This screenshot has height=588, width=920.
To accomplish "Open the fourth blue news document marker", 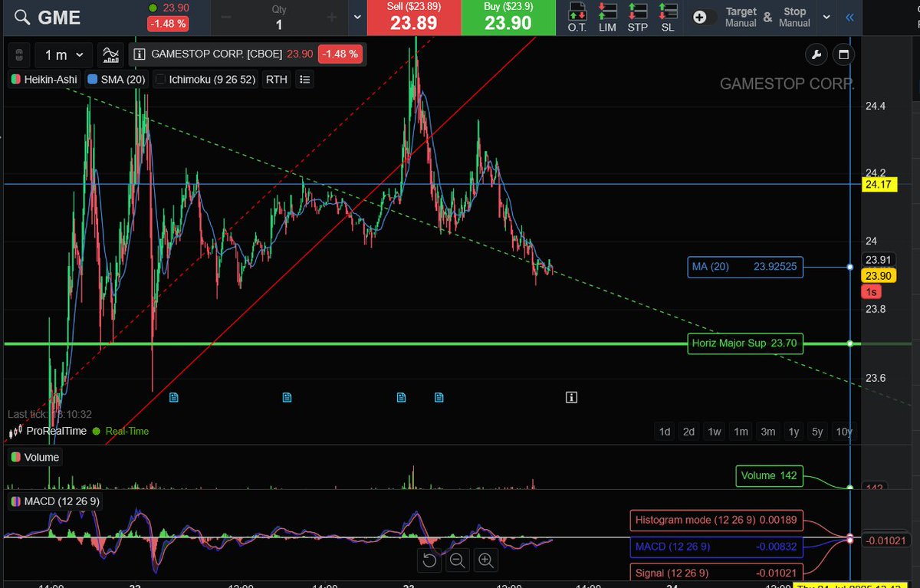I will [x=439, y=397].
